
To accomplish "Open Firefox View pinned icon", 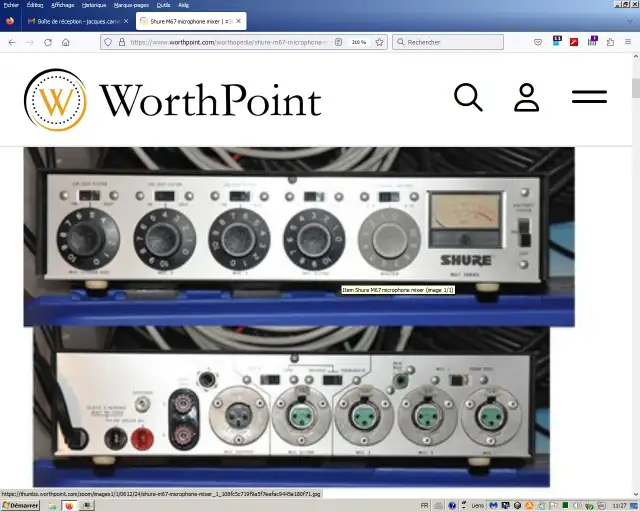I will coord(10,21).
